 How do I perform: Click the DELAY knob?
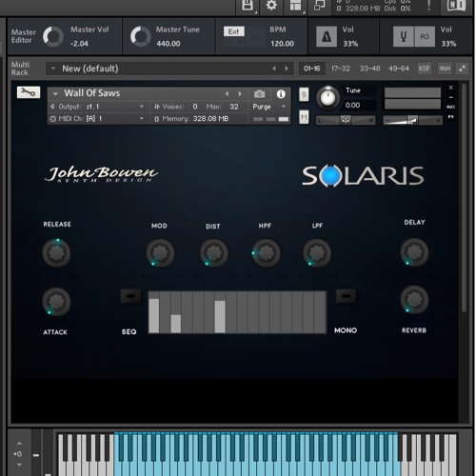pyautogui.click(x=414, y=252)
